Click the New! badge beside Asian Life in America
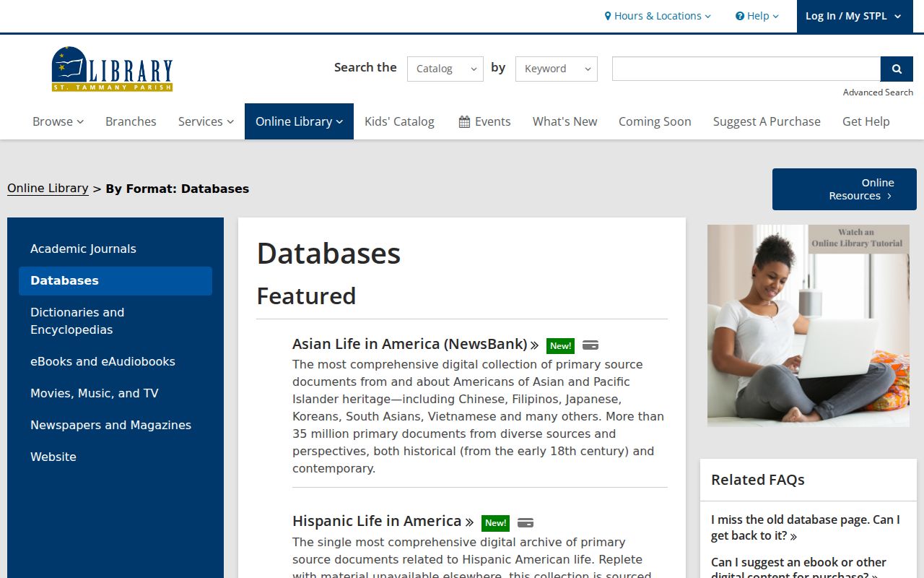 [x=560, y=345]
